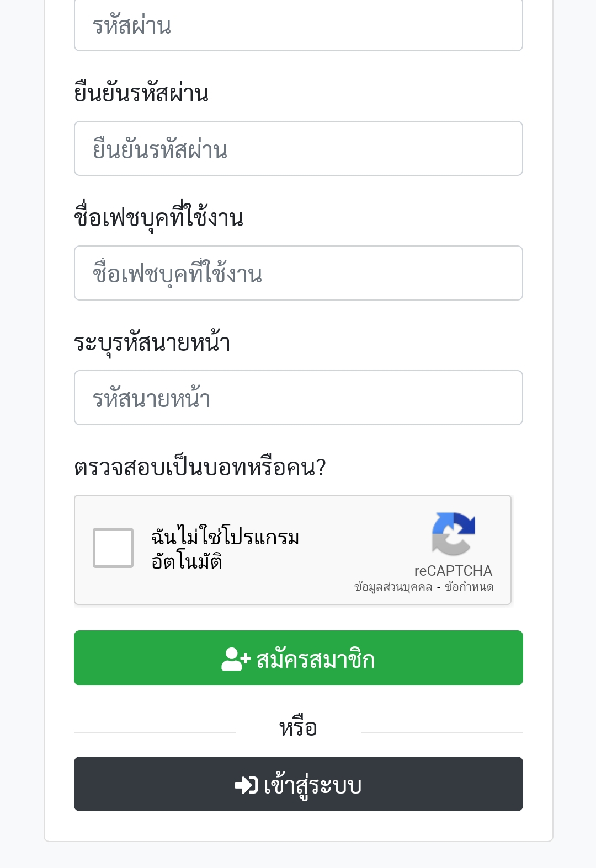The image size is (596, 868).
Task: Click the dark เข้าสู่ระบบ button
Action: [299, 784]
